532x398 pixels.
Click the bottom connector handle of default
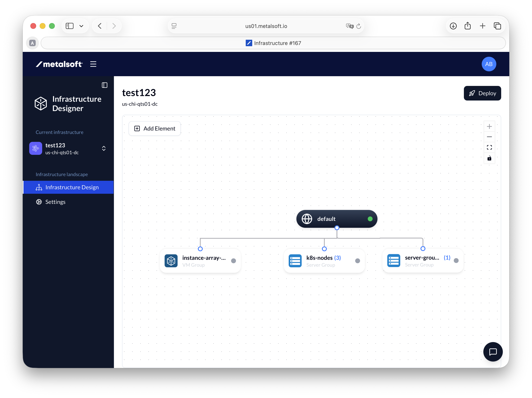[337, 228]
